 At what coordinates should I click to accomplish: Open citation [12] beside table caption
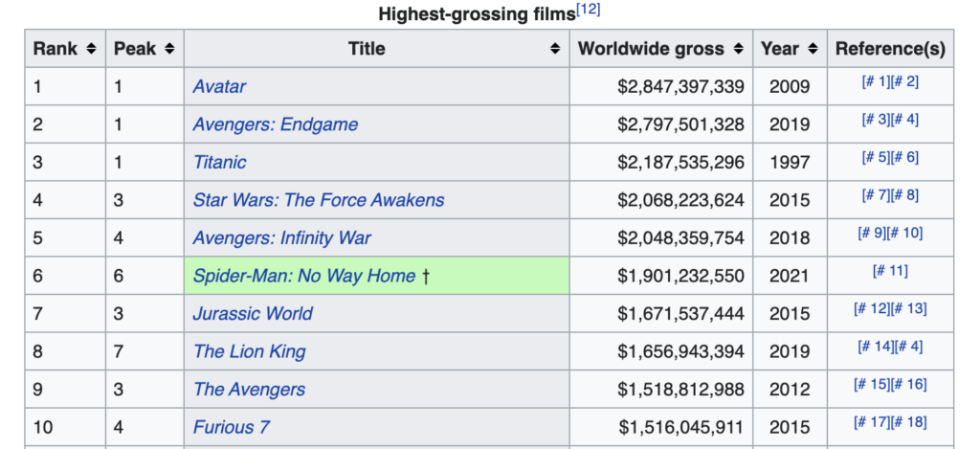pos(588,11)
